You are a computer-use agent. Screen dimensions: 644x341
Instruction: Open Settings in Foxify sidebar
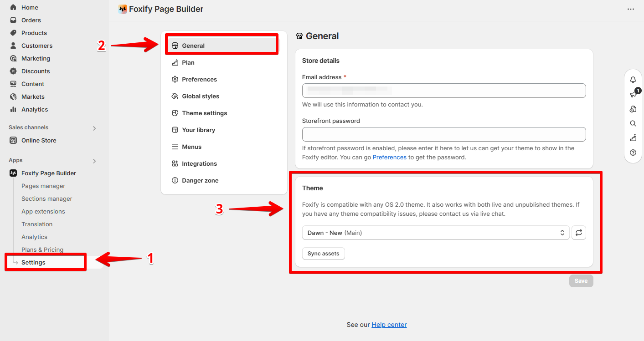click(x=33, y=262)
